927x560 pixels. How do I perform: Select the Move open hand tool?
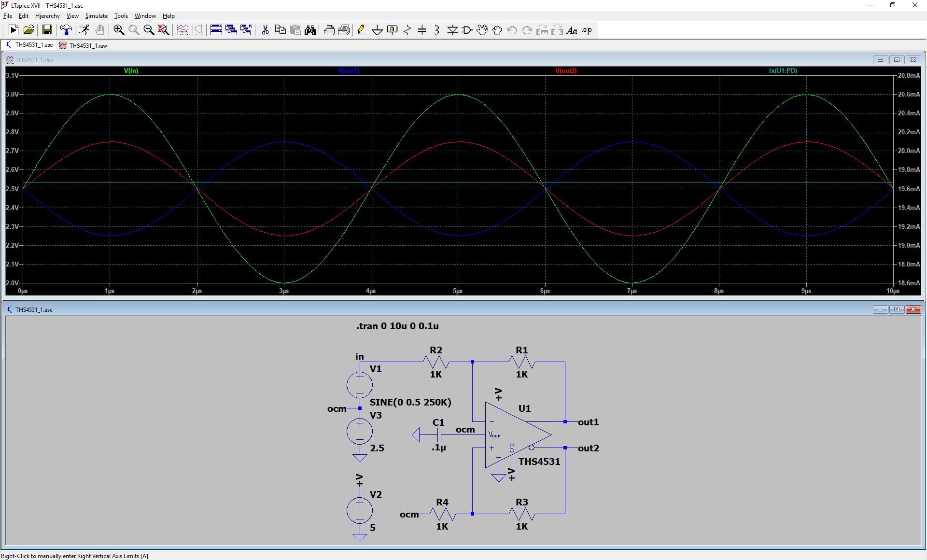click(x=482, y=30)
